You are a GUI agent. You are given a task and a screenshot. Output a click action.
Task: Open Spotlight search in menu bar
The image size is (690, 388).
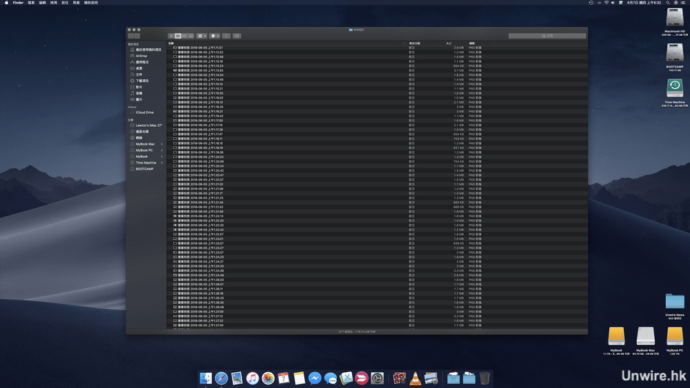click(x=668, y=3)
